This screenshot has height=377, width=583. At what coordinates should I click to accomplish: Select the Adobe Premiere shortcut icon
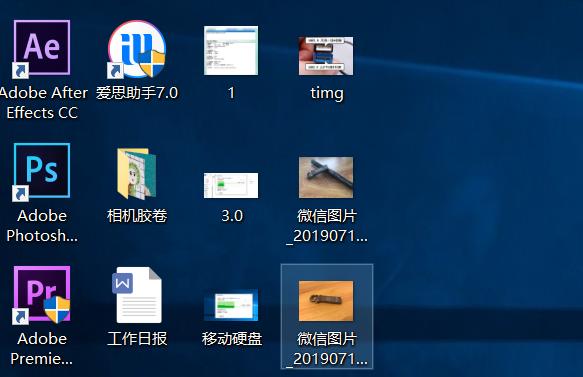click(42, 295)
